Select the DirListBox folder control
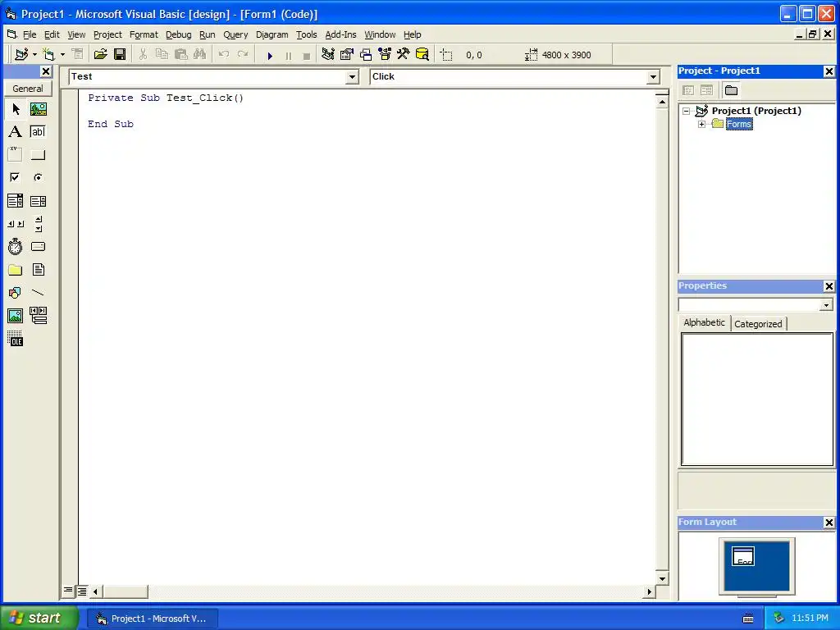Image resolution: width=840 pixels, height=630 pixels. pyautogui.click(x=16, y=269)
